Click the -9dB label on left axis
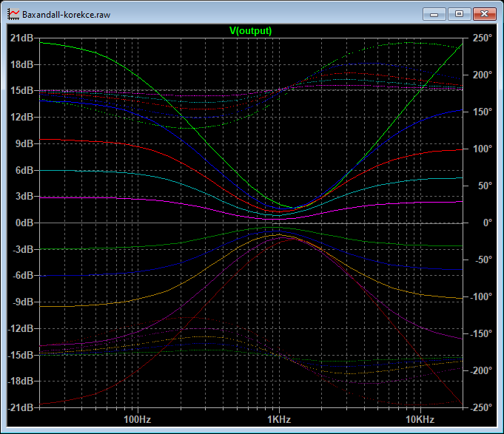 click(23, 302)
